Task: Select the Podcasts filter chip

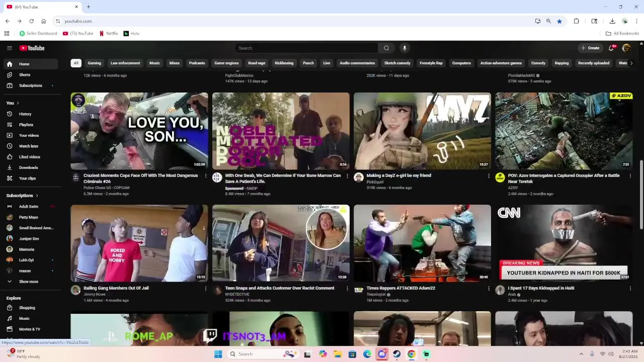Action: pyautogui.click(x=197, y=63)
